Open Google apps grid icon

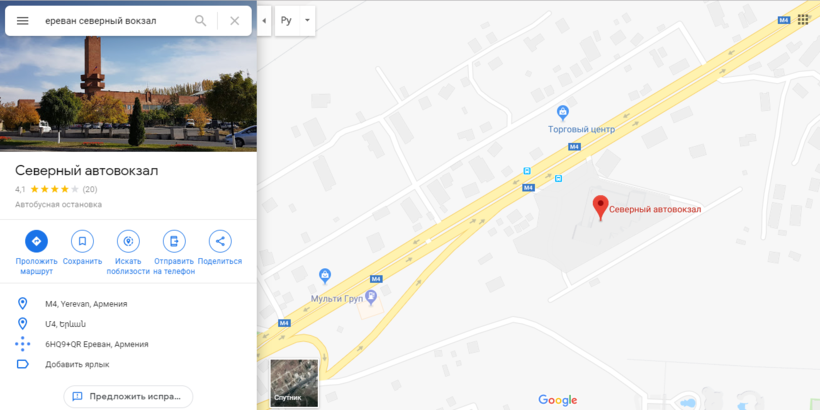point(803,20)
